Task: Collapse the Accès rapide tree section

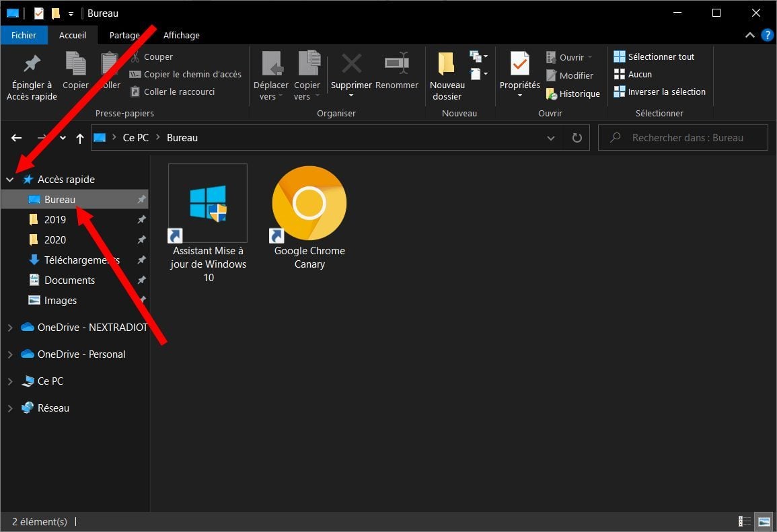Action: click(x=10, y=180)
